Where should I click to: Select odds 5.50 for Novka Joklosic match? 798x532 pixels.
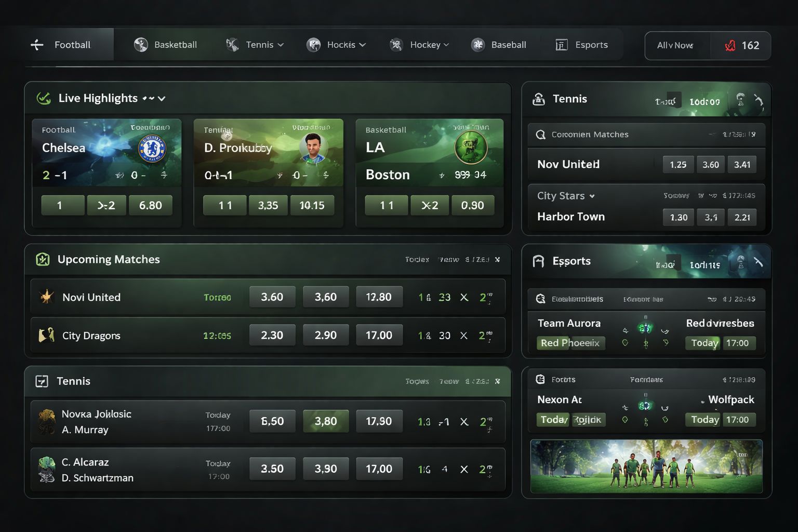272,421
